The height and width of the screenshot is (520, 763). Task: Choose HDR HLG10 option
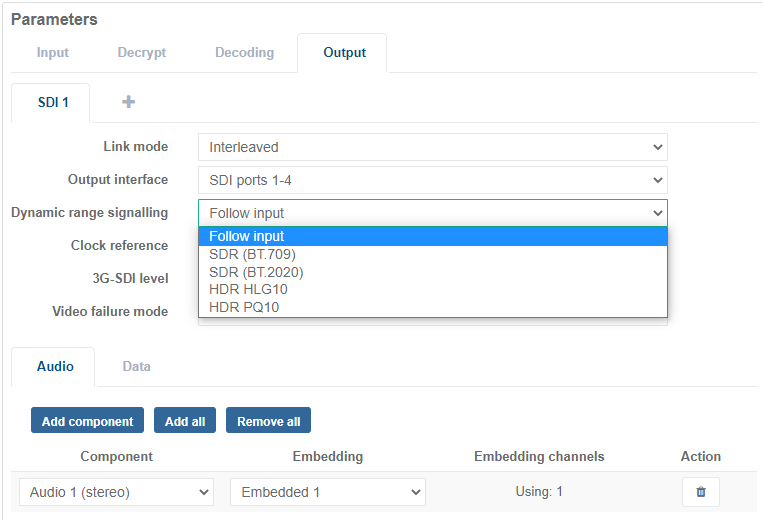(x=248, y=289)
